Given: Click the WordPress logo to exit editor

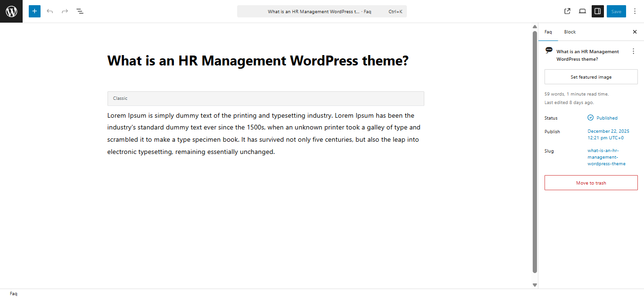Looking at the screenshot, I should pyautogui.click(x=11, y=11).
